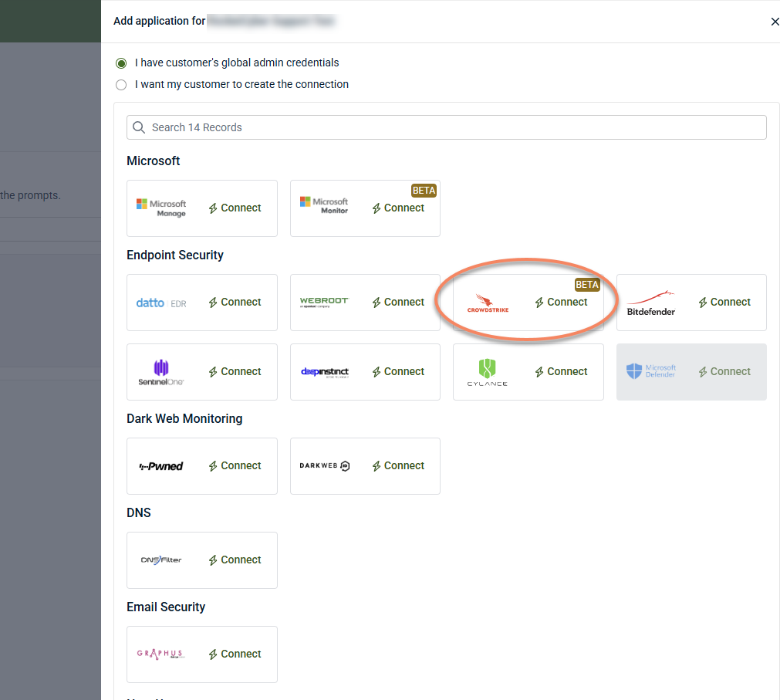This screenshot has width=780, height=700.
Task: Choose customer creates the connection option
Action: click(x=121, y=85)
